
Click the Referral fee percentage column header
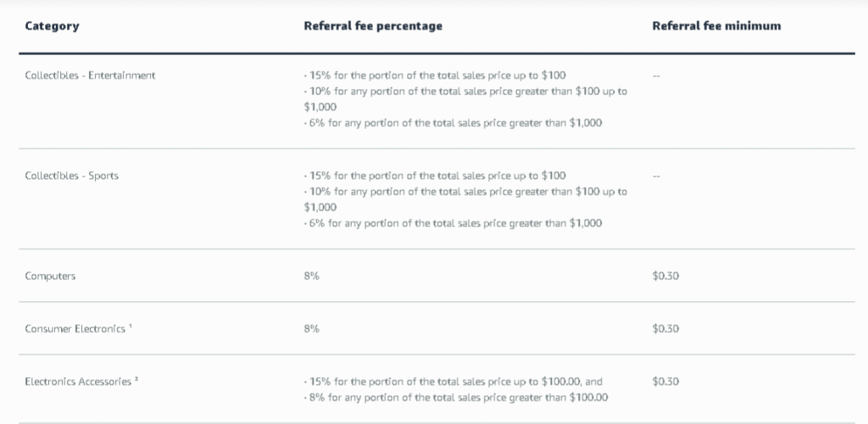(373, 26)
